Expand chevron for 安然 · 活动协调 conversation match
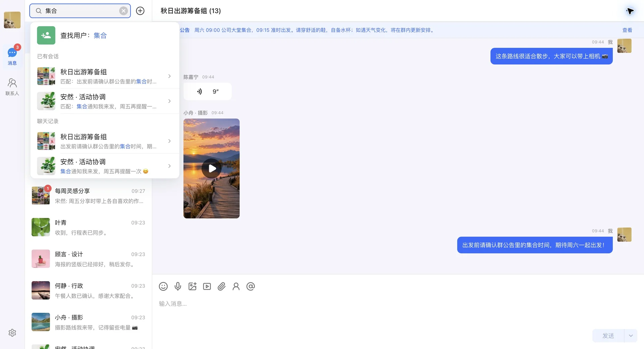Viewport: 644px width, 349px height. 169,101
